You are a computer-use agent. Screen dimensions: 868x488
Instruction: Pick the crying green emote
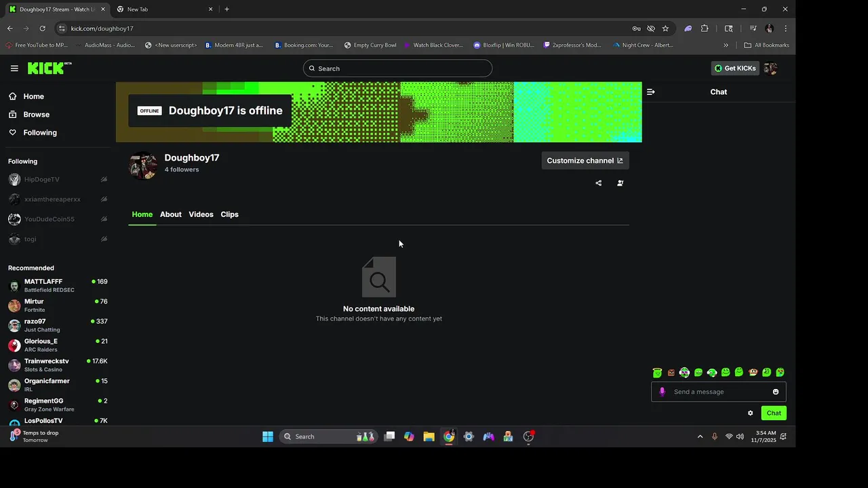coord(781,372)
